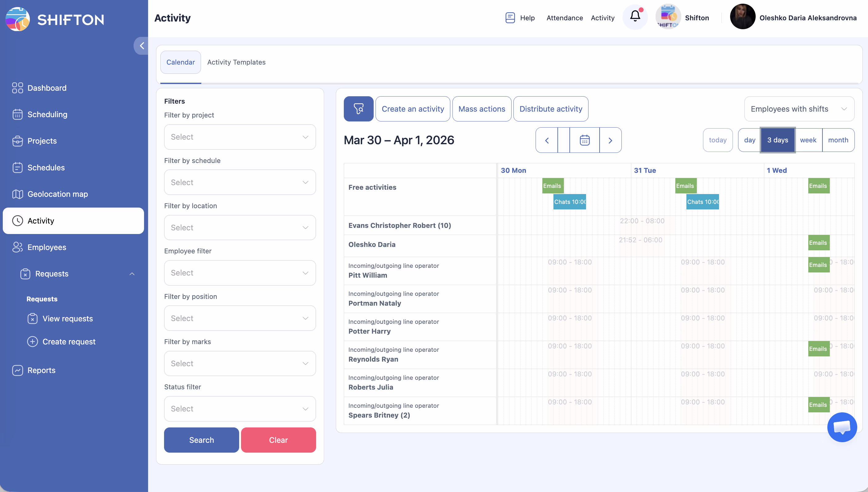The image size is (868, 492).
Task: Advance to next date range arrow
Action: (x=610, y=140)
